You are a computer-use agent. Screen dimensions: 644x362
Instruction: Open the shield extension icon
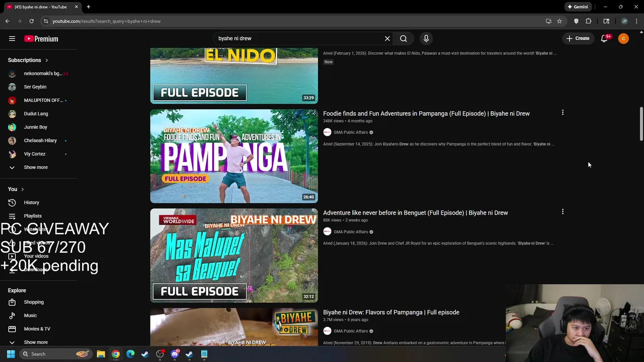point(576,21)
